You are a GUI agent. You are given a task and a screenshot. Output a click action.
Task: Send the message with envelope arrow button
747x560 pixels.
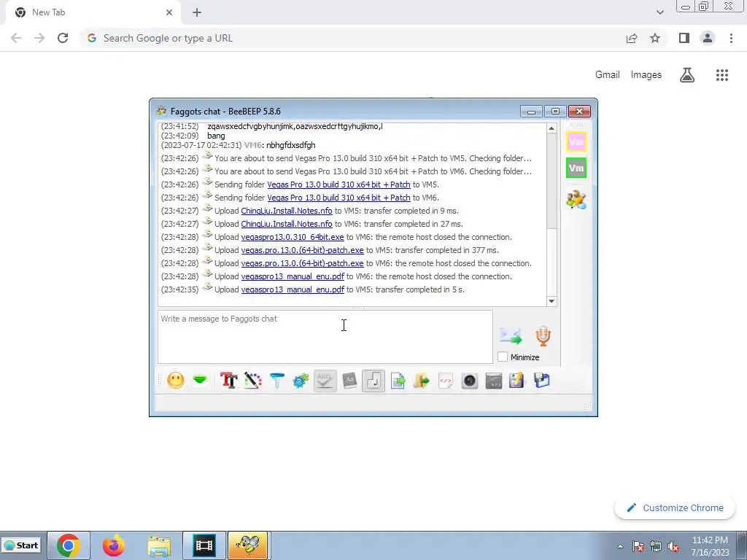coord(511,335)
